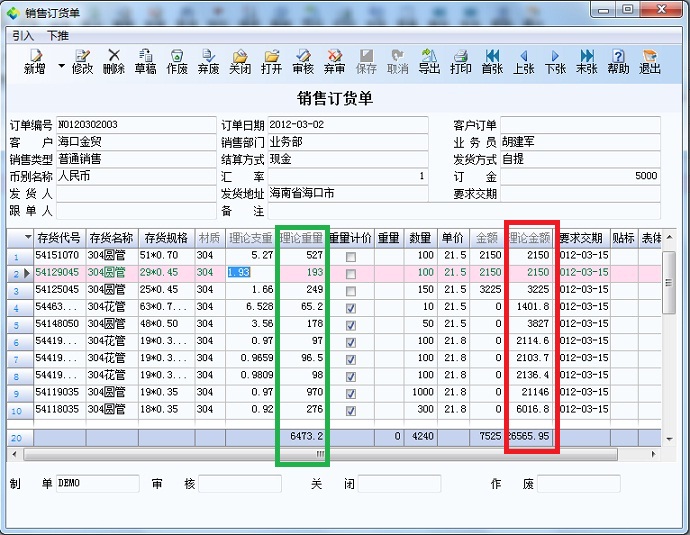Open the 下推 menu
The height and width of the screenshot is (535, 690).
(x=58, y=35)
